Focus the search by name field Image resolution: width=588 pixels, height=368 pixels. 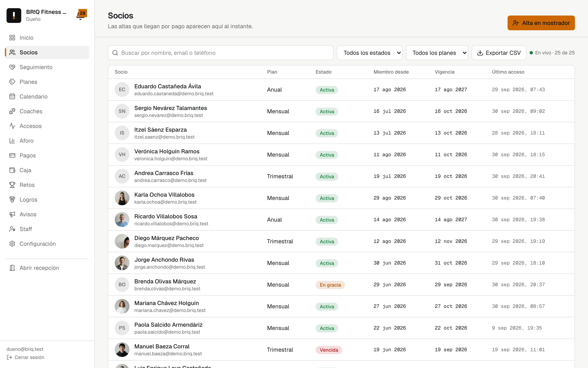pyautogui.click(x=221, y=53)
